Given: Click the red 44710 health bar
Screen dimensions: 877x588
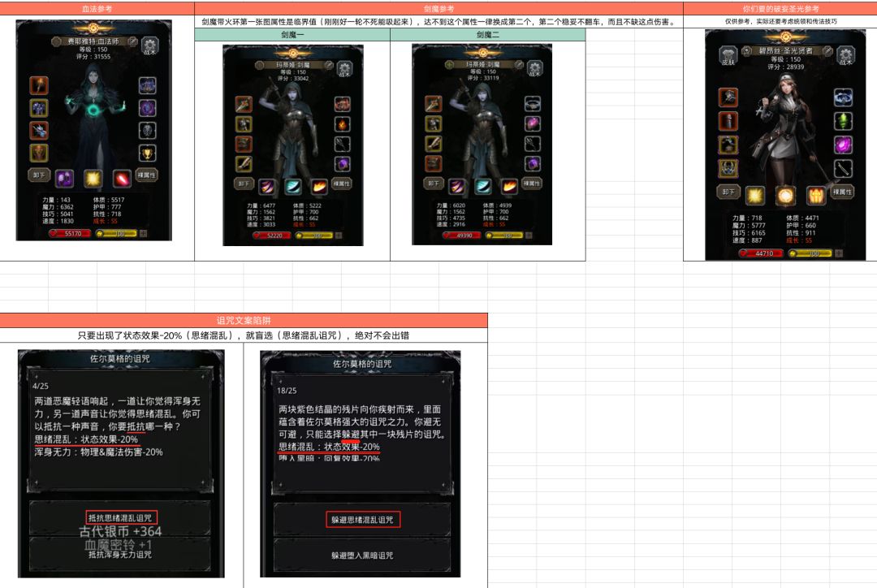Looking at the screenshot, I should (x=762, y=253).
